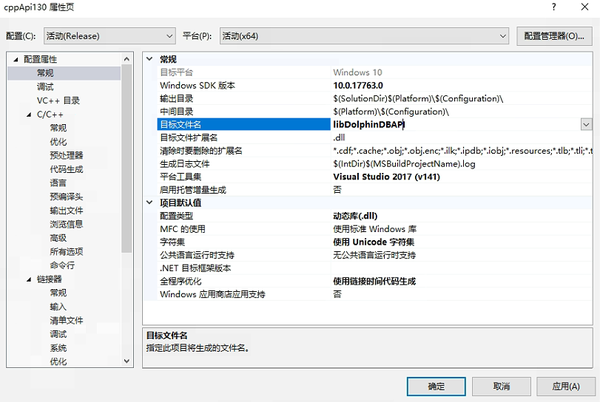600x402 pixels.
Task: Collapse the C/C++ tree node arrow
Action: [29, 114]
